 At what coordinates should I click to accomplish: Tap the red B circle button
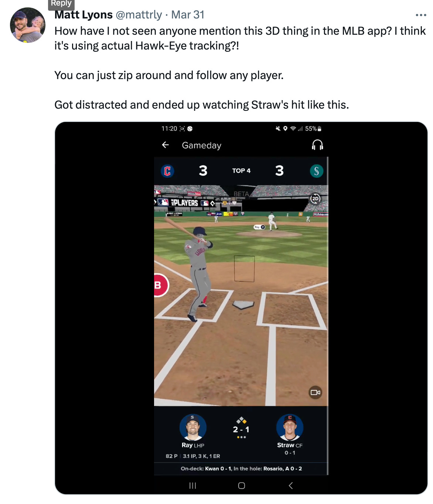pos(160,285)
